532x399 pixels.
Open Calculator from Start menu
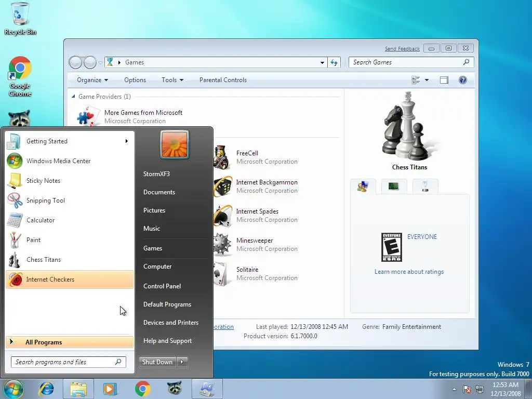70,220
